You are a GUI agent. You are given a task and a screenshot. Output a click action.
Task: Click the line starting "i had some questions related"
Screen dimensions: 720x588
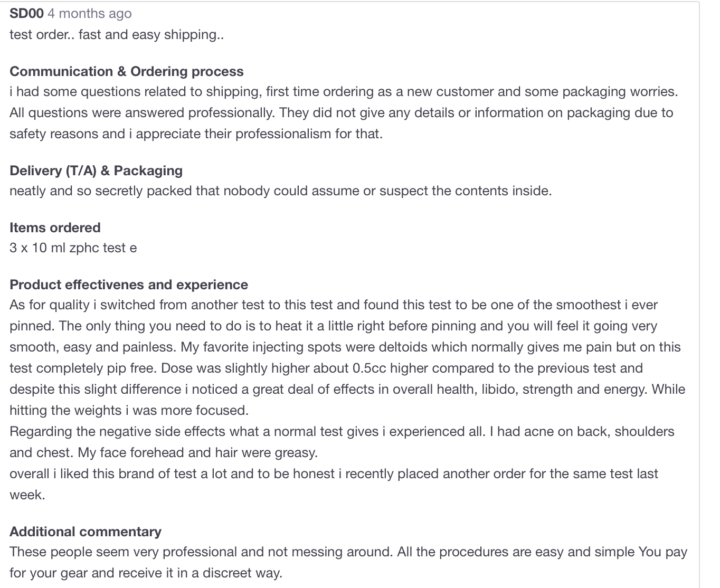344,92
